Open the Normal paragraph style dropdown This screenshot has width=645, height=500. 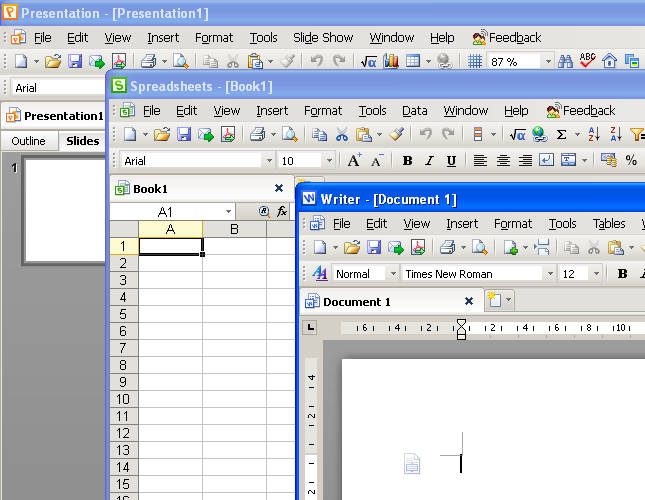click(393, 273)
